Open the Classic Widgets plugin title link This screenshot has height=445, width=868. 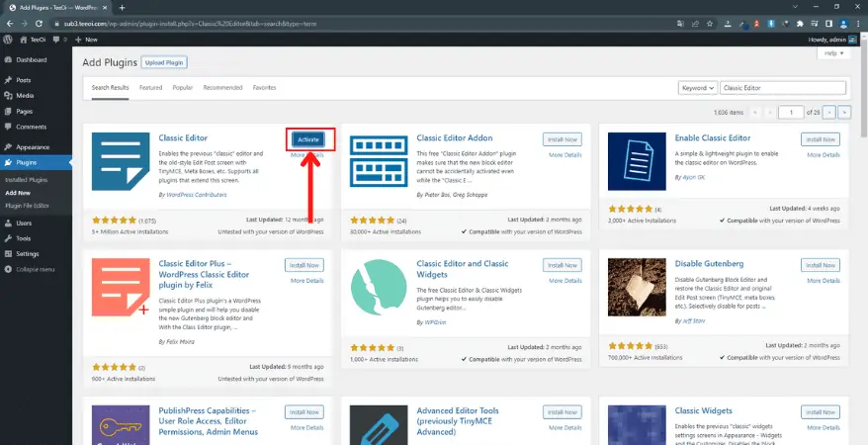[704, 410]
